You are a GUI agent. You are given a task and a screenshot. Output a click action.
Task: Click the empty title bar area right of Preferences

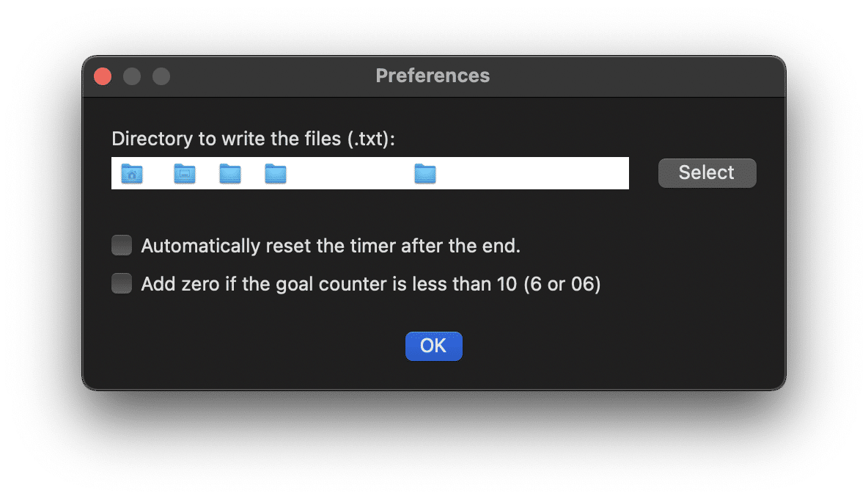click(630, 76)
